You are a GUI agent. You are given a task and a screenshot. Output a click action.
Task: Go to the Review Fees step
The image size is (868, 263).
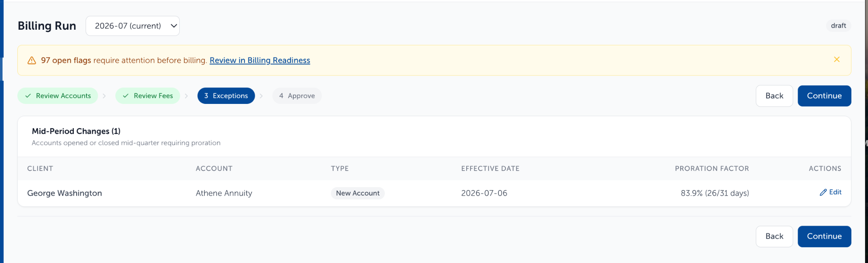click(x=147, y=96)
